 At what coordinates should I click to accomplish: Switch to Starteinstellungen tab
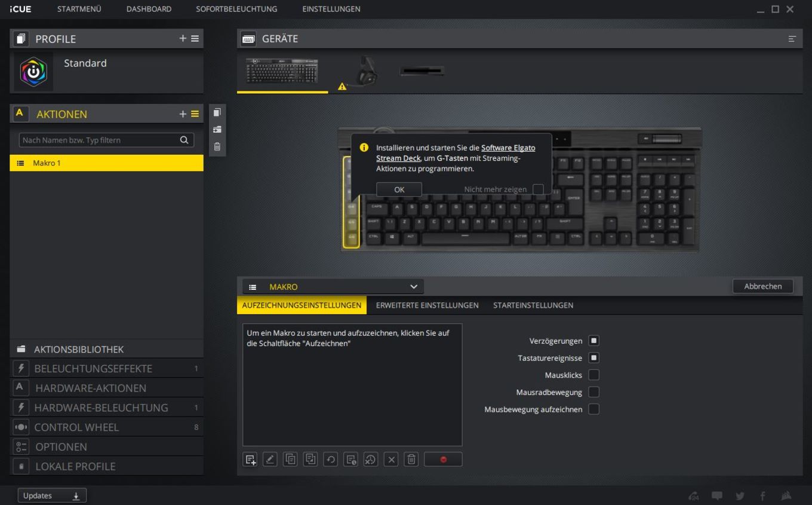pos(533,305)
